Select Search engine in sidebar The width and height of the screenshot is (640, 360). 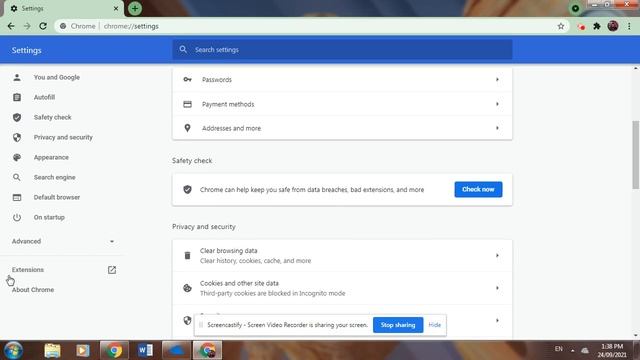(54, 177)
